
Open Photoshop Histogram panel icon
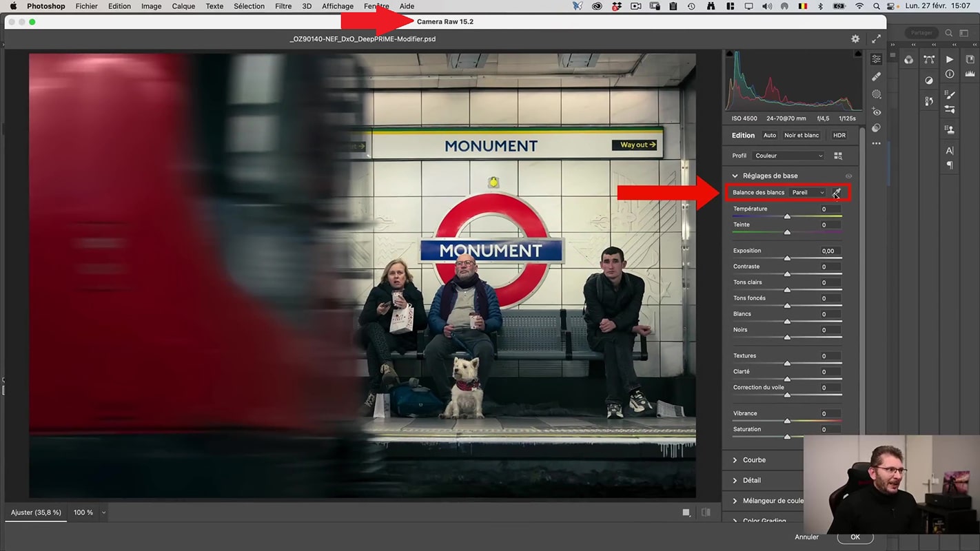pos(970,74)
